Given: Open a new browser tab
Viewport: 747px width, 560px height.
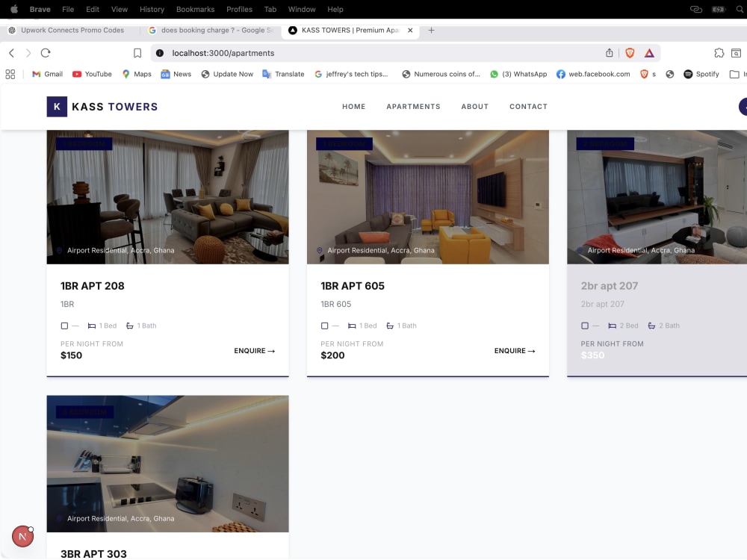Looking at the screenshot, I should 431,30.
